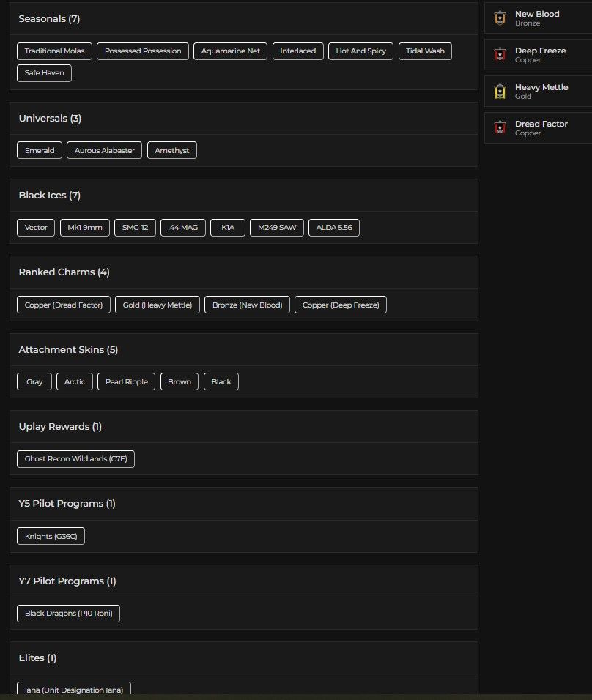Click the Y7 Pilot Programs (1) heading
This screenshot has height=700, width=592.
point(67,581)
